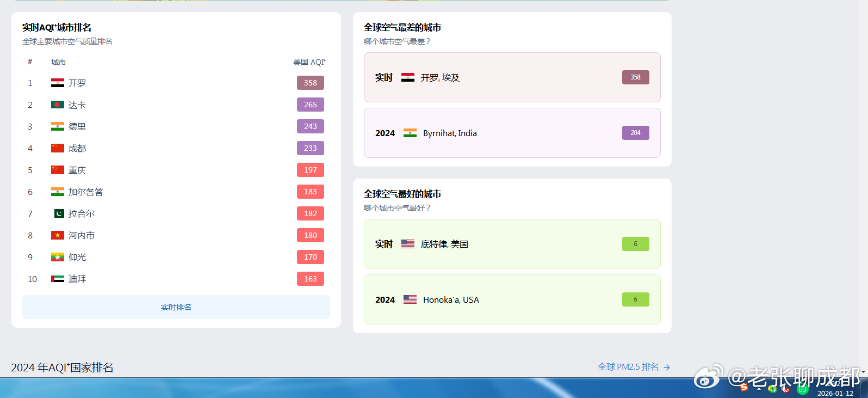868x398 pixels.
Task: Click the US flag in the Honoka'a card
Action: [410, 299]
